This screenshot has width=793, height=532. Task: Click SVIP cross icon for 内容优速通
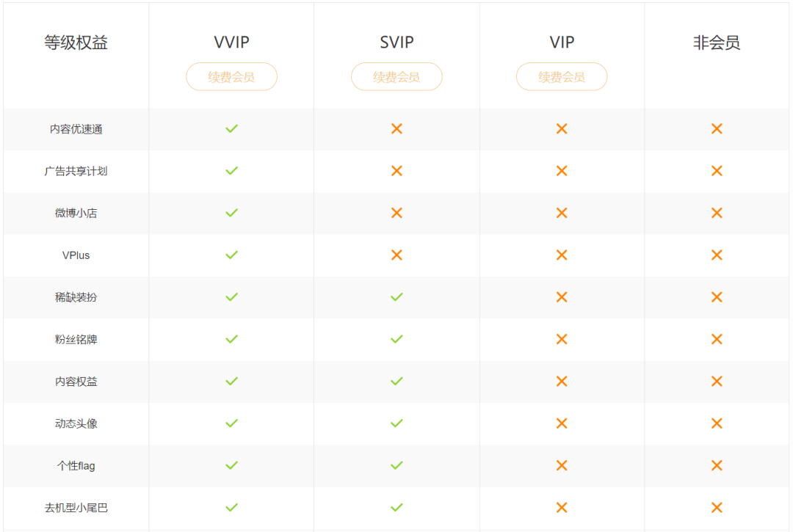[x=396, y=128]
